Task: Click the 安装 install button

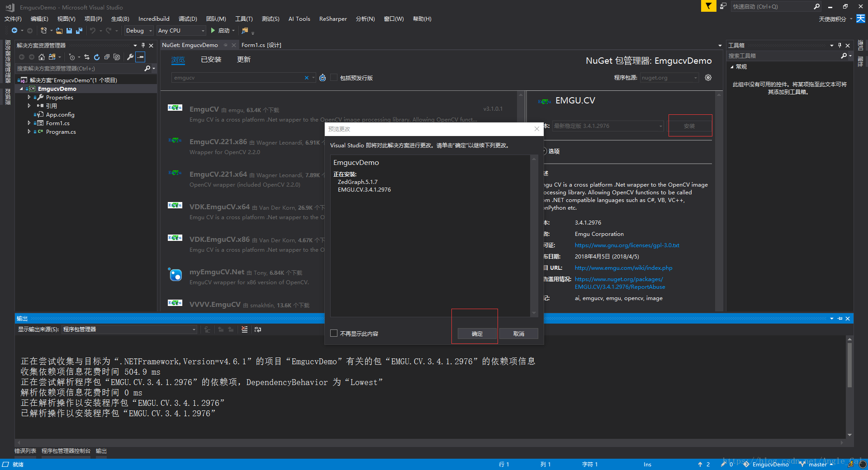Action: 689,126
